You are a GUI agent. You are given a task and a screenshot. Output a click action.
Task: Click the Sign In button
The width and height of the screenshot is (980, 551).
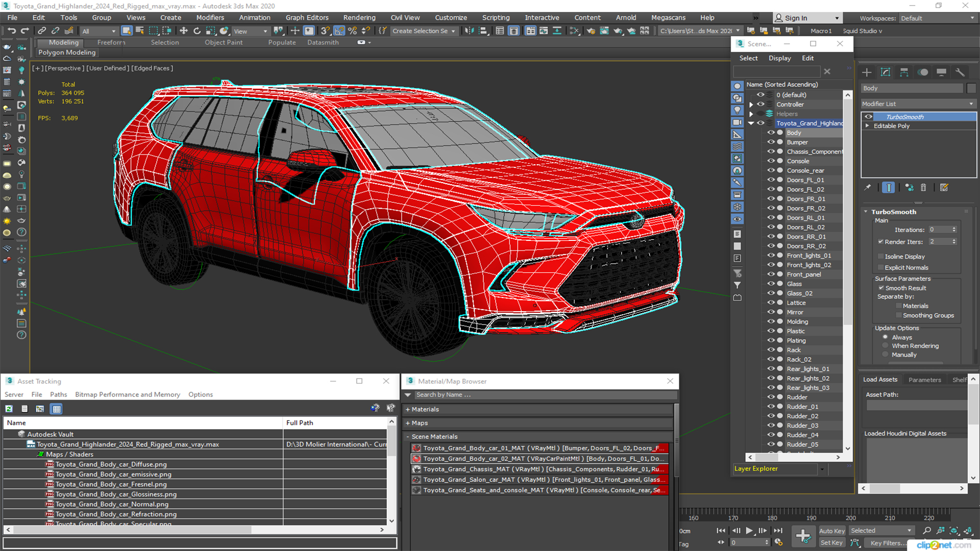[806, 18]
